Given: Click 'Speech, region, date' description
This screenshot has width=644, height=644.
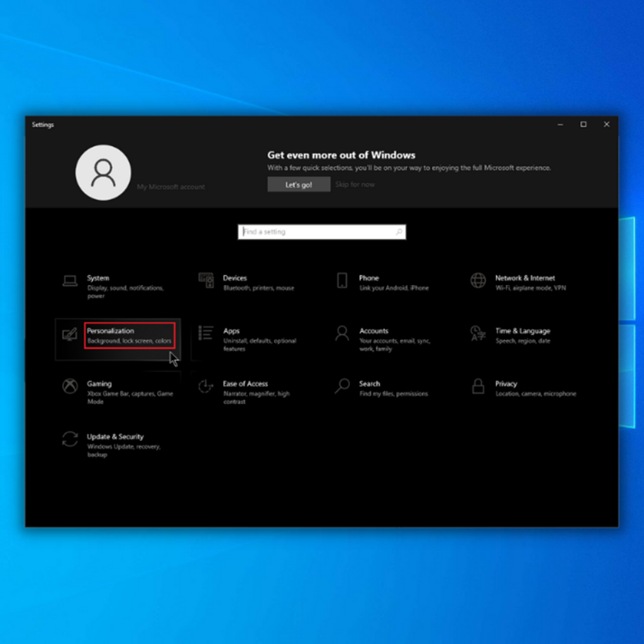Looking at the screenshot, I should [523, 341].
